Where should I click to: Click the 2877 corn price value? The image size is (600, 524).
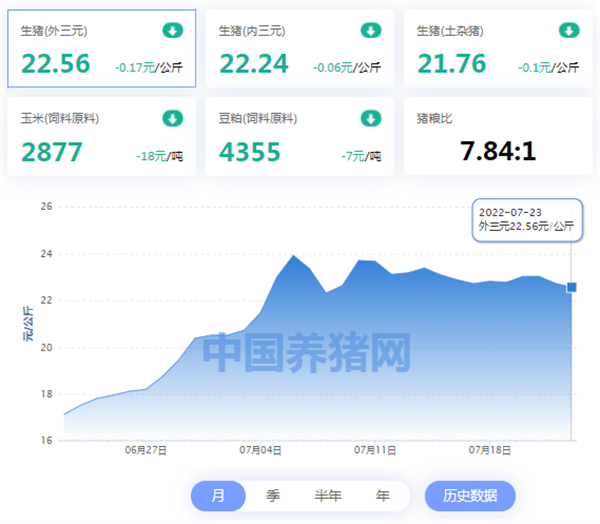point(52,152)
